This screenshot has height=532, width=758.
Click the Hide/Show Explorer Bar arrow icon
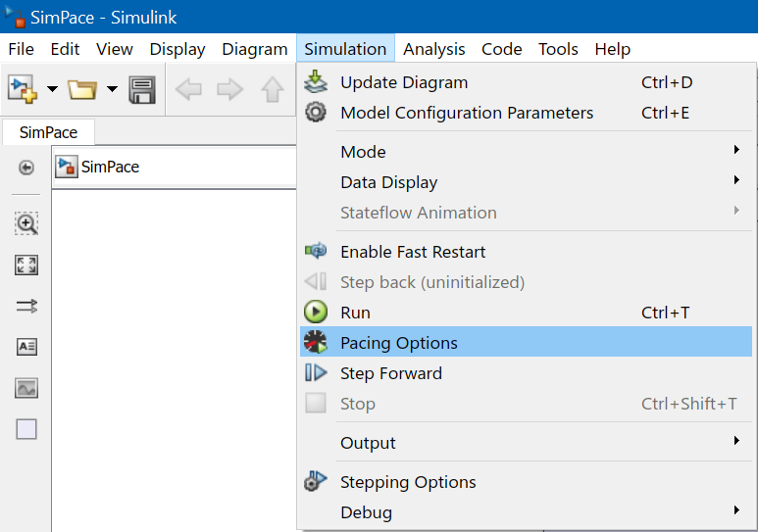[x=26, y=168]
